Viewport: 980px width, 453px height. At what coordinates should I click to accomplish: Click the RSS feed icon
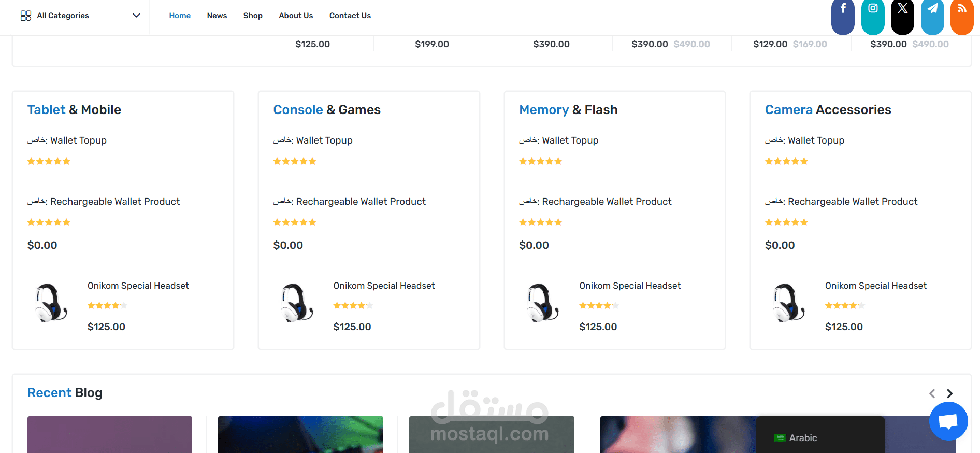(962, 11)
